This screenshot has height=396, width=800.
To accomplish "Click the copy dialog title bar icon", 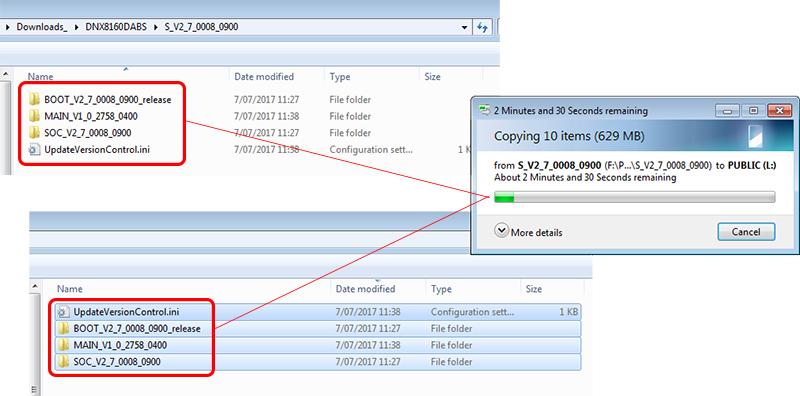I will [x=484, y=111].
